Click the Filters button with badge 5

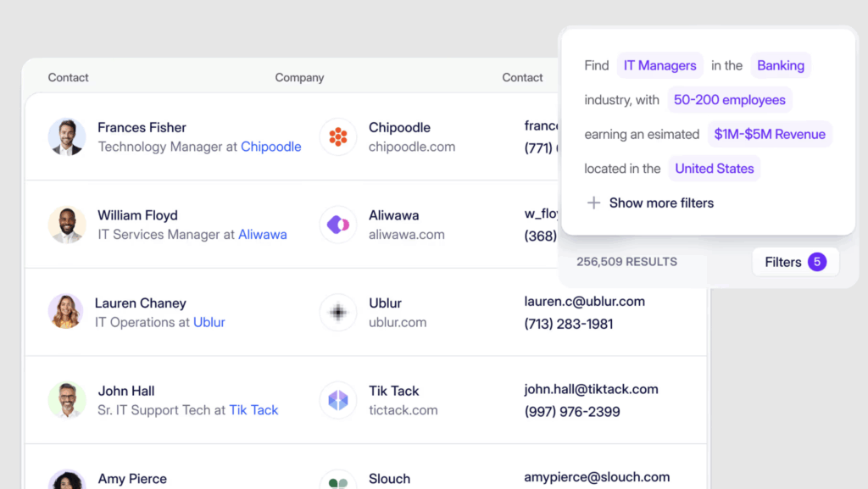pos(795,262)
